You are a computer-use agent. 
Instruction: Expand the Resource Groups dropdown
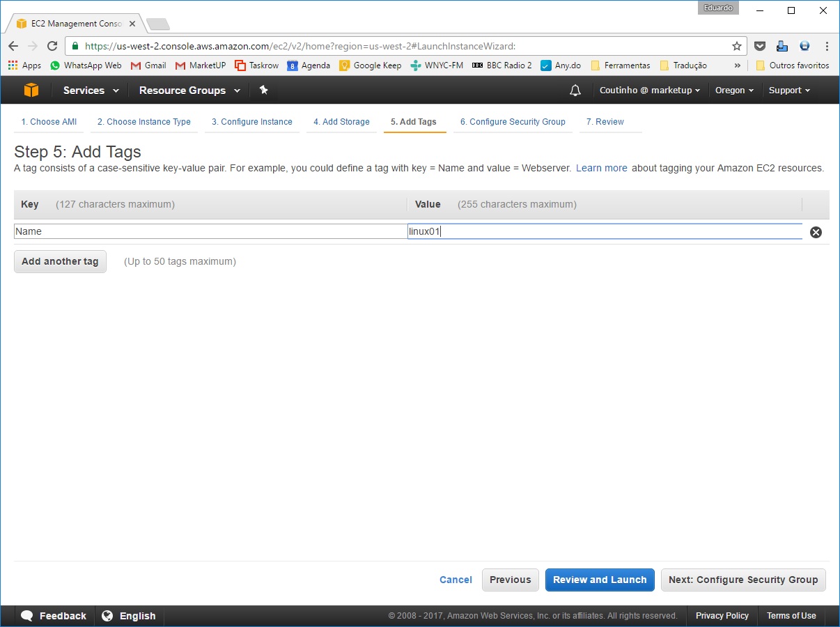click(189, 91)
